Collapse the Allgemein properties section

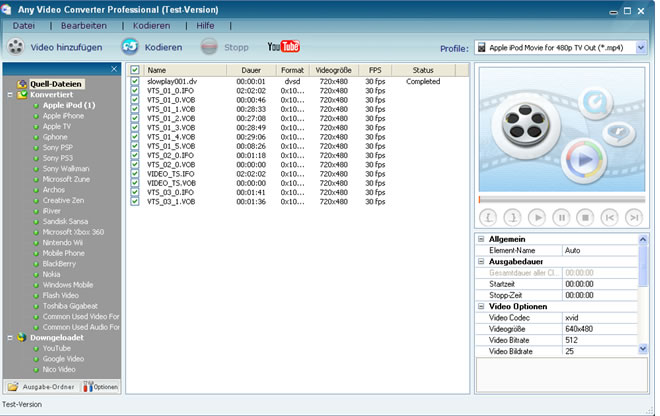click(481, 239)
